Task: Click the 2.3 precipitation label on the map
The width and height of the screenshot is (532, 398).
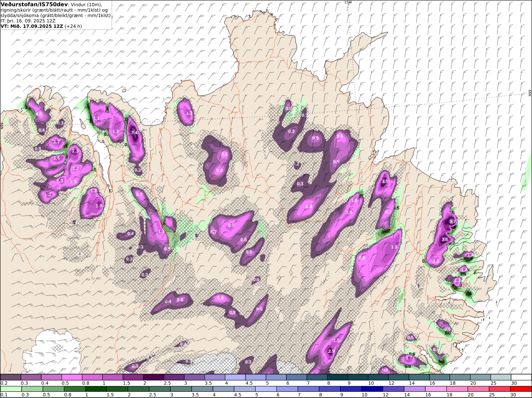Action: click(75, 151)
